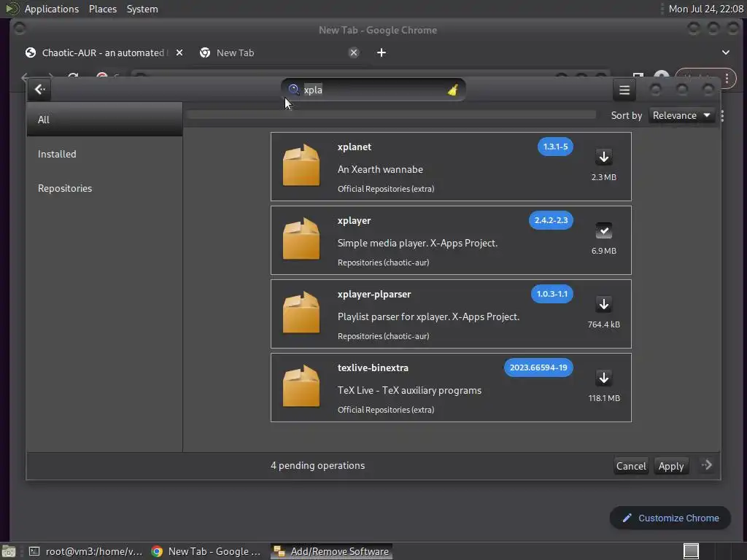Open the hamburger menu in Add/Remove Software
The height and width of the screenshot is (560, 747).
click(x=624, y=90)
